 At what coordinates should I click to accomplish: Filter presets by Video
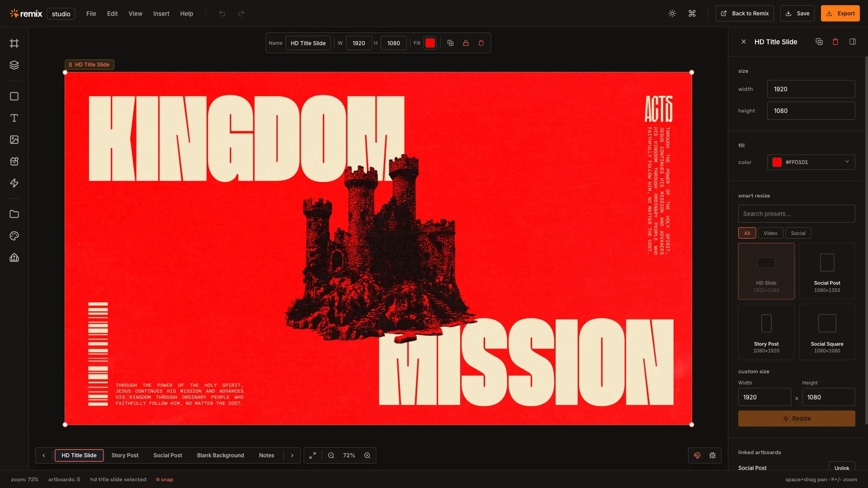(770, 233)
